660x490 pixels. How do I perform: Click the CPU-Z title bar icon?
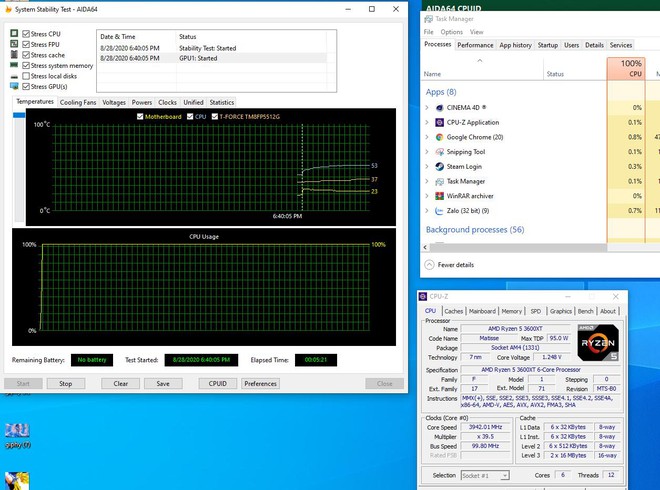(423, 296)
